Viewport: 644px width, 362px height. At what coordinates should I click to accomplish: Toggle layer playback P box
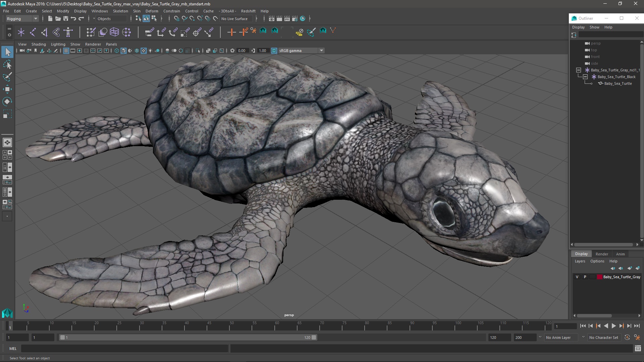coord(585,277)
